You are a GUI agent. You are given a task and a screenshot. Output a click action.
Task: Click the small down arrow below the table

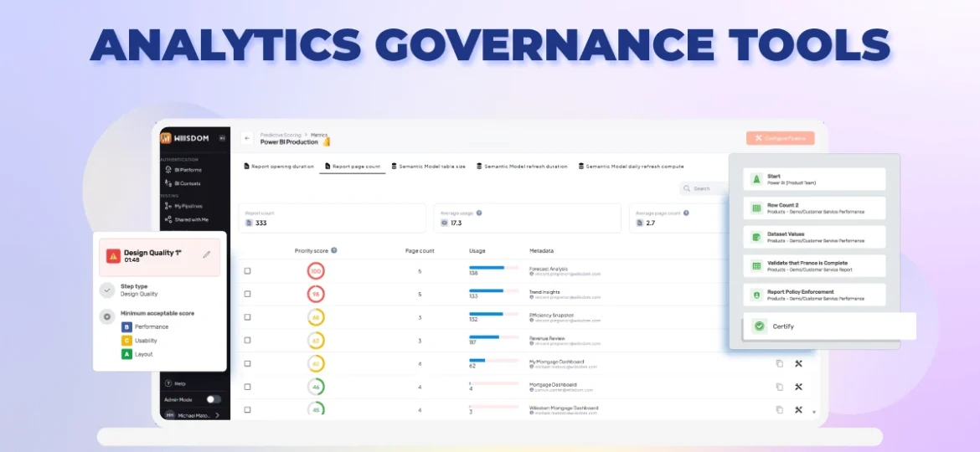point(814,412)
